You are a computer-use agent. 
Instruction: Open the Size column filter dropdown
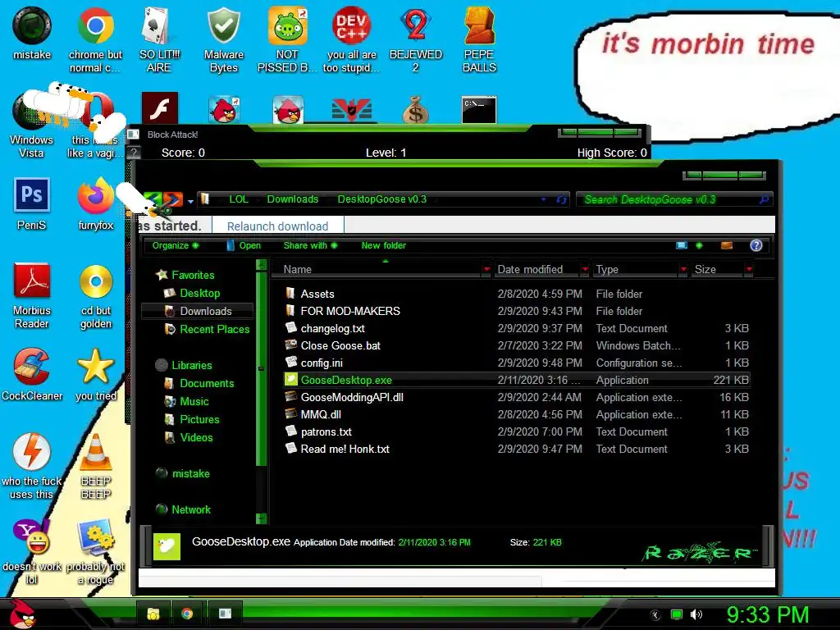point(749,269)
